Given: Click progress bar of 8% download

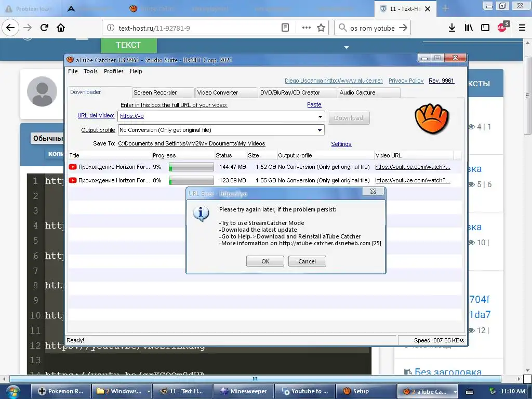Looking at the screenshot, I should [x=191, y=180].
